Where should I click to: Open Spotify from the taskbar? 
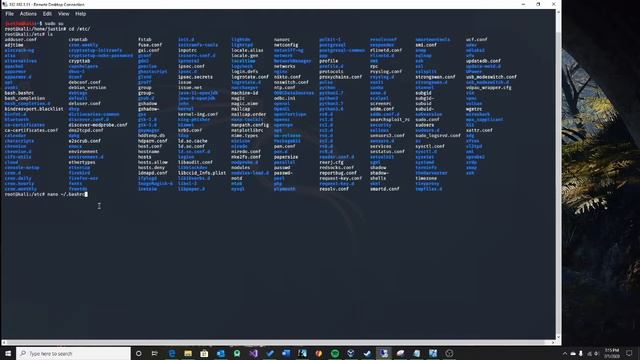[x=335, y=353]
